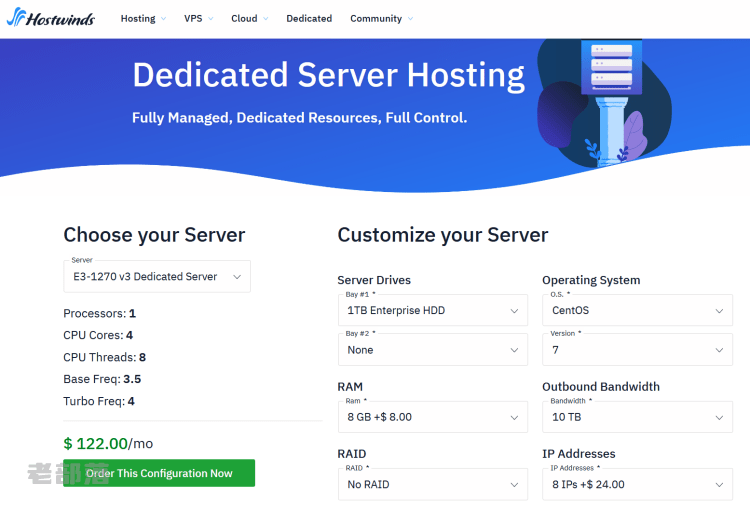Screen dimensions: 750x508
Task: Click the Dedicated Server Hosting heading
Action: (329, 75)
